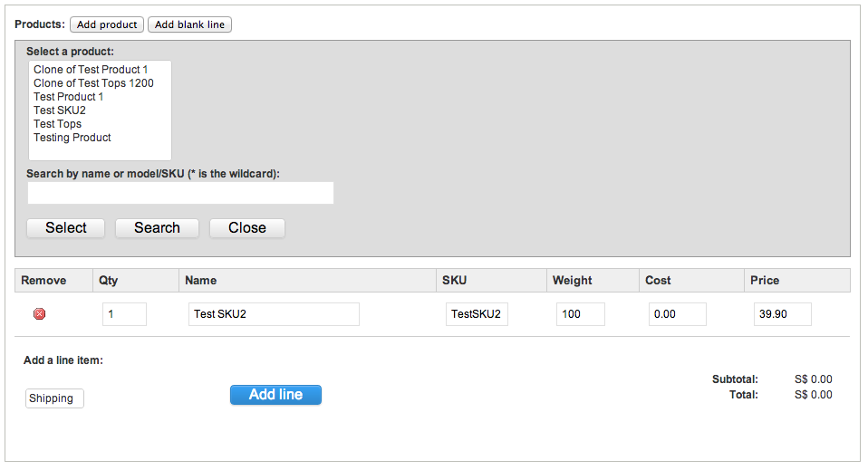Click the Search button

click(x=158, y=228)
